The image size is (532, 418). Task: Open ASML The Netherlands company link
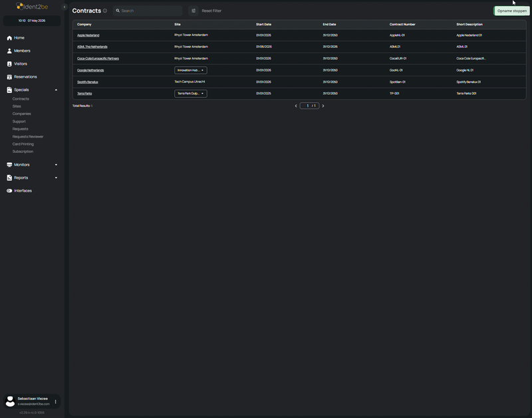pyautogui.click(x=92, y=47)
